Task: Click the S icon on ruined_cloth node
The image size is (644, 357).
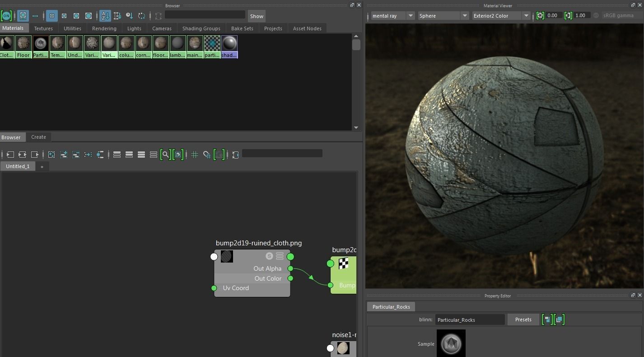Action: coord(269,256)
